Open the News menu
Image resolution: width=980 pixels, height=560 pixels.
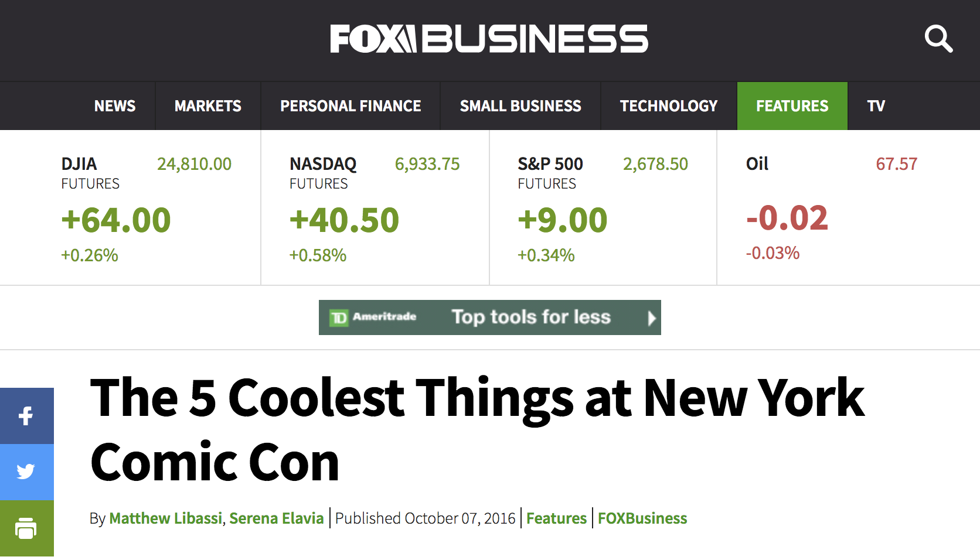pyautogui.click(x=115, y=106)
